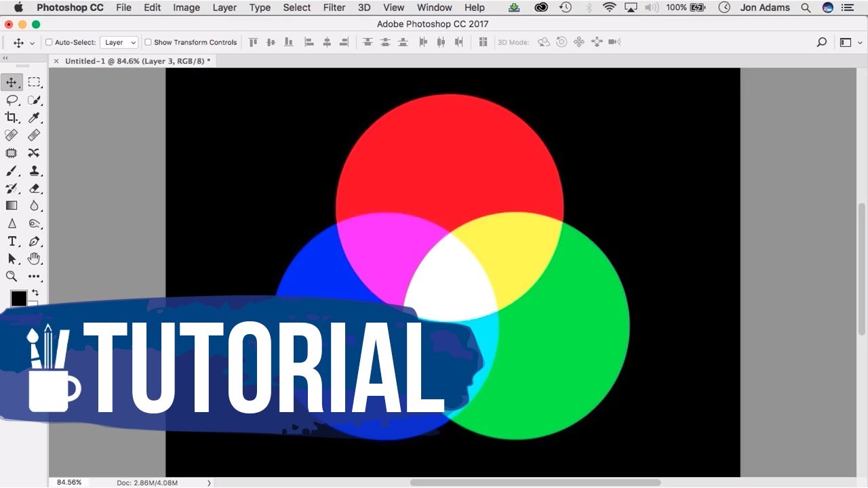868x488 pixels.
Task: Align right edges in options bar
Action: [x=344, y=42]
